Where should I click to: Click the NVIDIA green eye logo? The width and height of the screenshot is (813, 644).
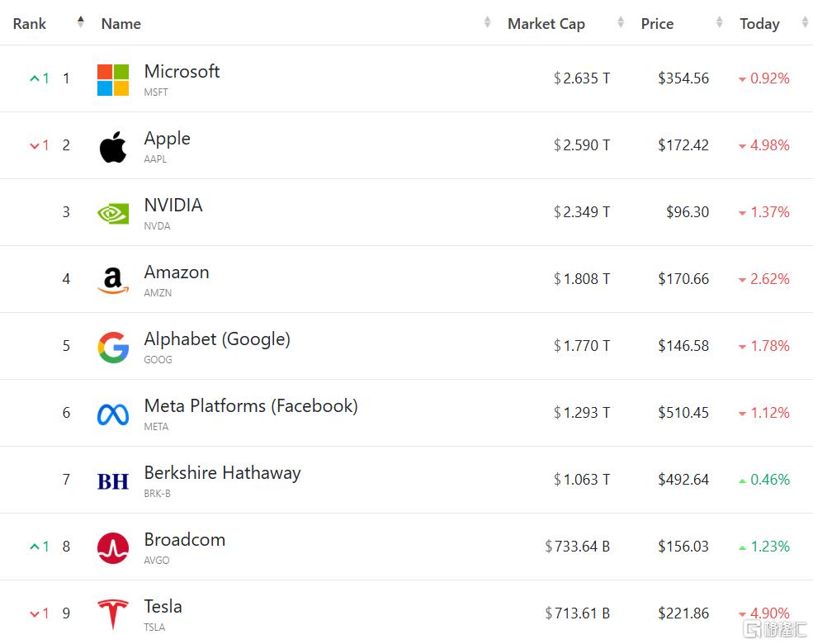click(113, 213)
